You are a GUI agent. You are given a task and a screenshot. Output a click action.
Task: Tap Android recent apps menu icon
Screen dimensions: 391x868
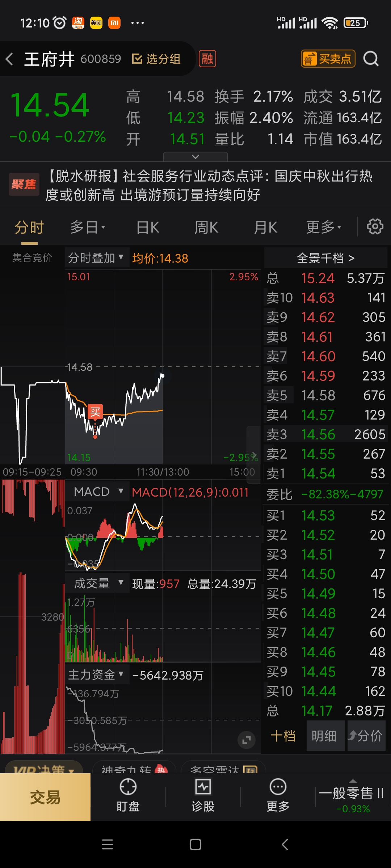108,844
